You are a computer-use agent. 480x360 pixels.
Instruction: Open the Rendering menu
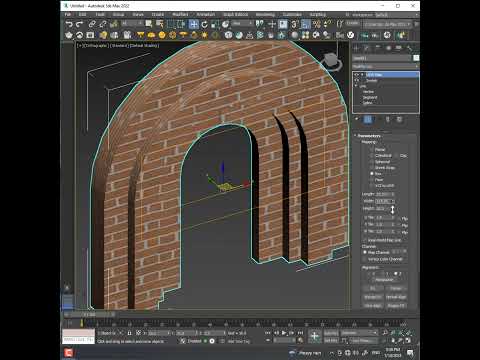point(265,15)
